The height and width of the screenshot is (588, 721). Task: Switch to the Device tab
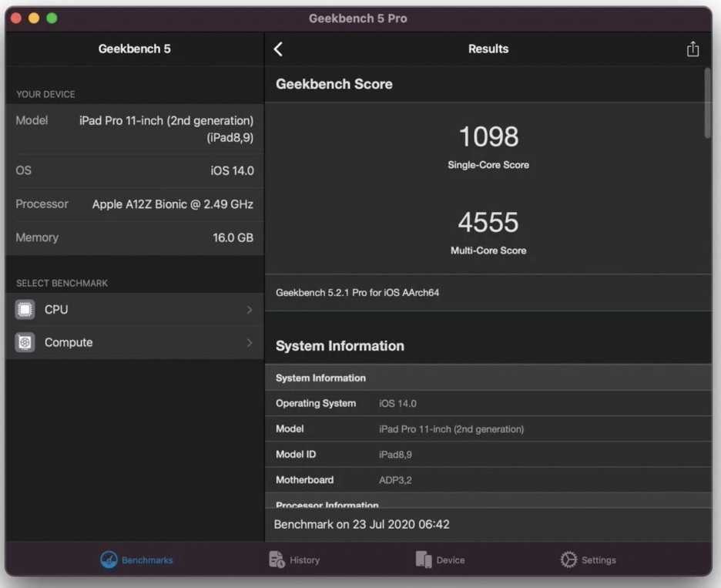[x=440, y=559]
